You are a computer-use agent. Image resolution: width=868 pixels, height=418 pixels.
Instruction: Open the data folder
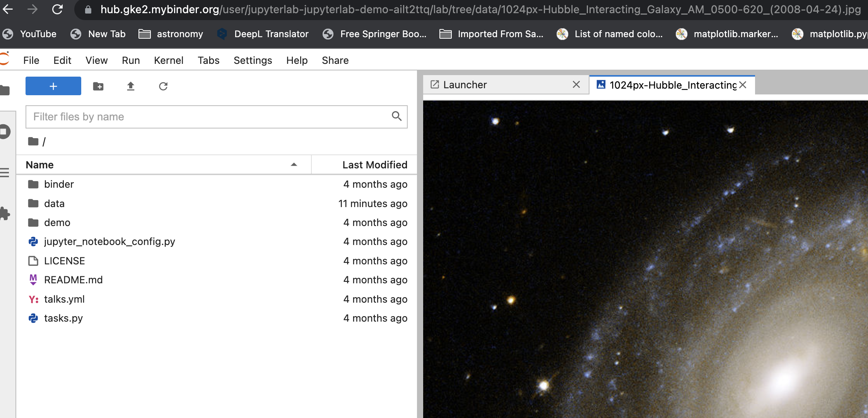pyautogui.click(x=55, y=203)
